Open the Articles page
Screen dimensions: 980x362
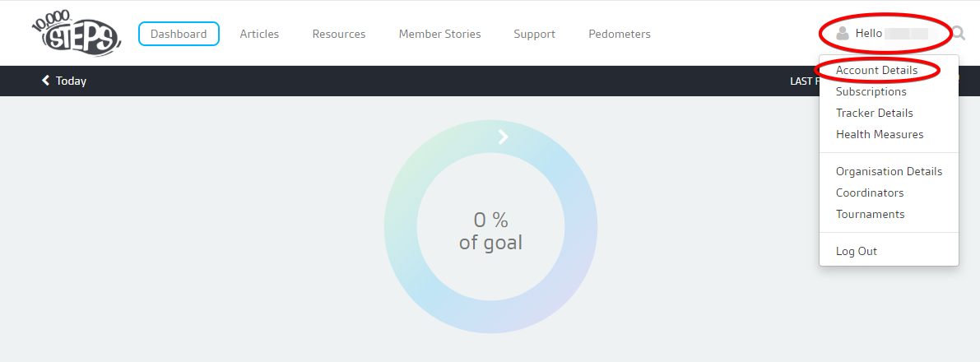coord(259,34)
